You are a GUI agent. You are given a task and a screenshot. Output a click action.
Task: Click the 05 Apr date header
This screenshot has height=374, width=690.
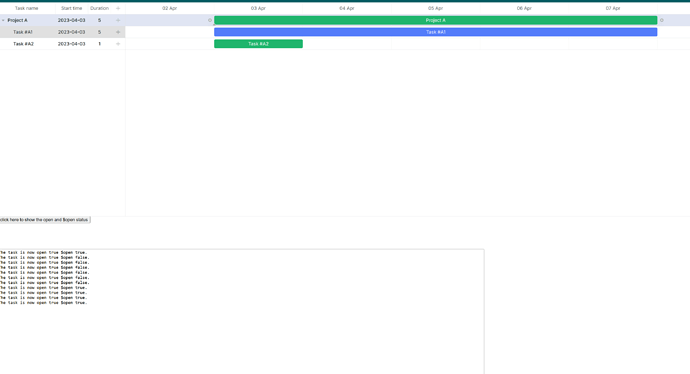[435, 8]
